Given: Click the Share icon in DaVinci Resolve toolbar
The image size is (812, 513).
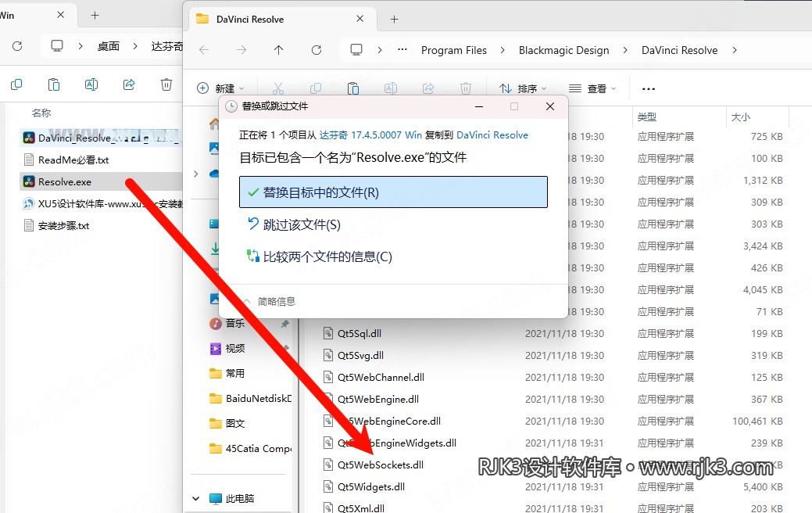Looking at the screenshot, I should [x=428, y=88].
